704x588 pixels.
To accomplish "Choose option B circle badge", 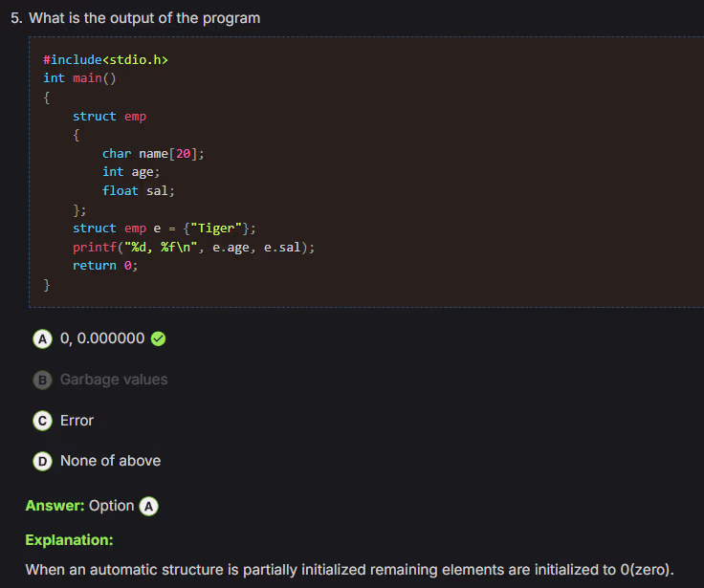I will click(42, 380).
